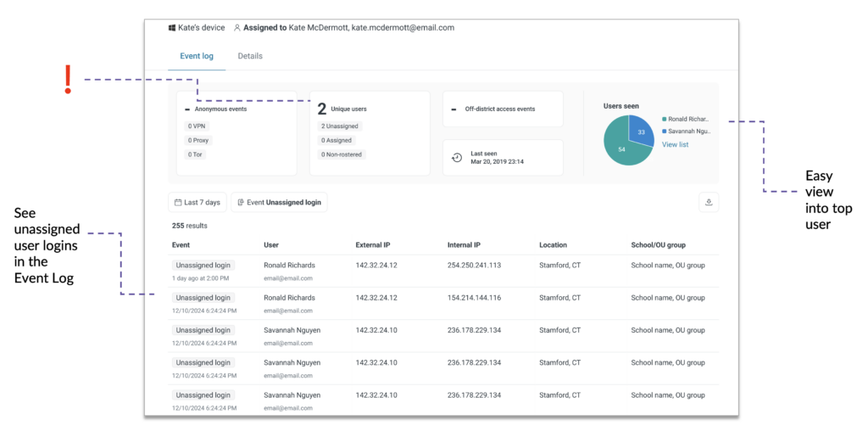
Task: Open the Event Unassigned login filter
Action: click(279, 203)
